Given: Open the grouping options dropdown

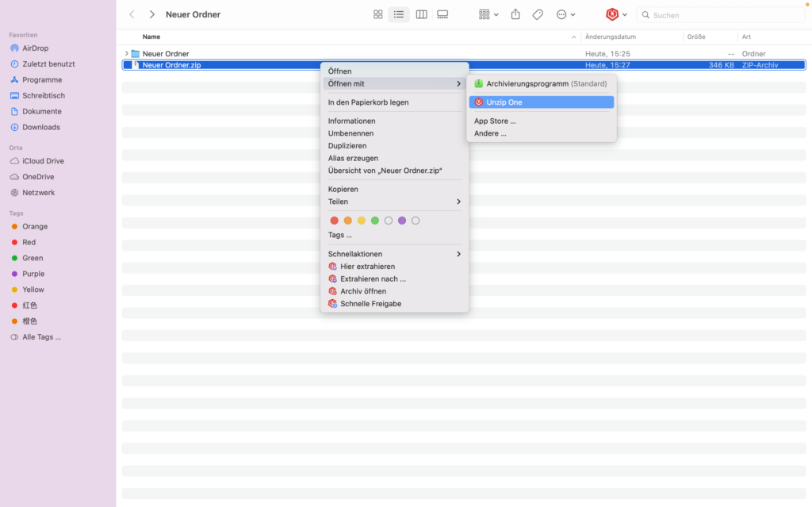Looking at the screenshot, I should (x=488, y=14).
